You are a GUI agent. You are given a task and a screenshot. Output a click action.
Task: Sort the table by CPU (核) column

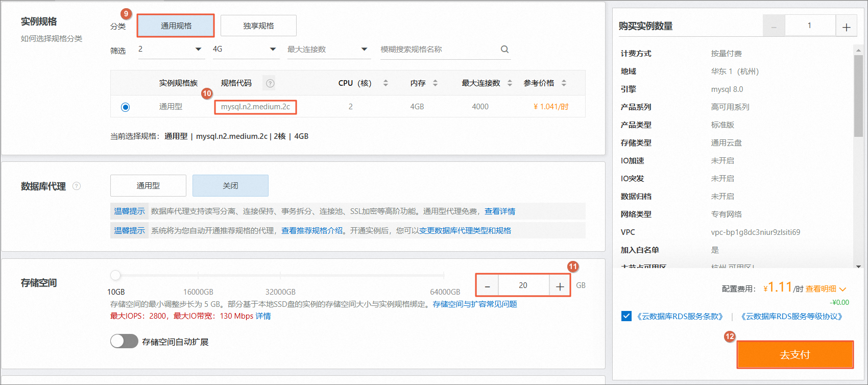(385, 83)
